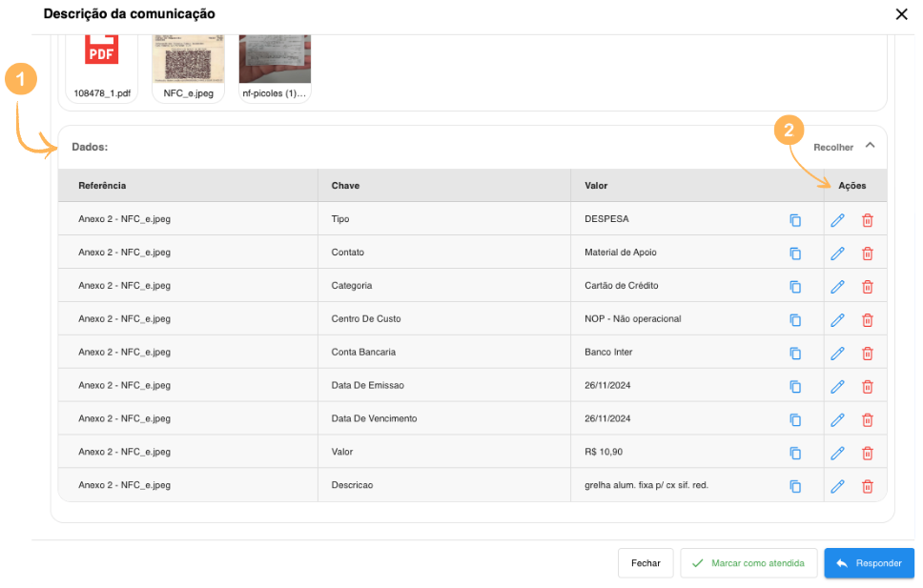Close the Descrição da comunicação dialog
Image resolution: width=923 pixels, height=588 pixels.
[x=901, y=14]
